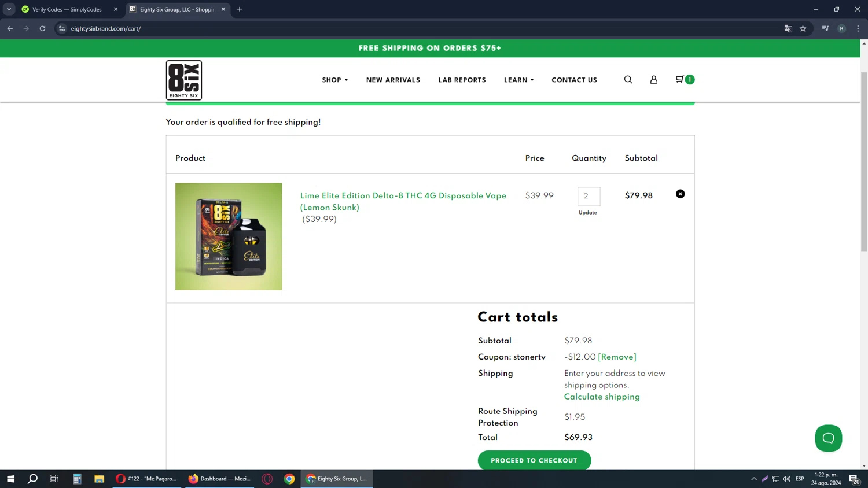This screenshot has height=488, width=868.
Task: Open a new browser tab
Action: click(x=240, y=9)
